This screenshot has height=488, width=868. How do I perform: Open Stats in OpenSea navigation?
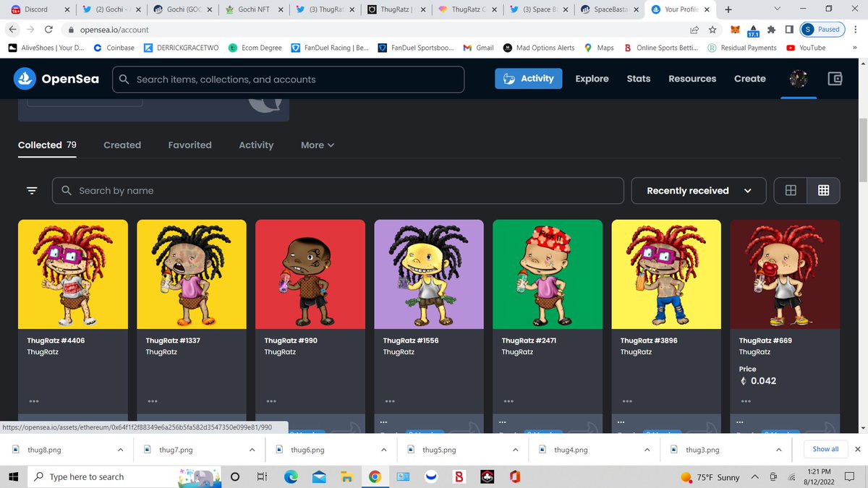pos(639,79)
